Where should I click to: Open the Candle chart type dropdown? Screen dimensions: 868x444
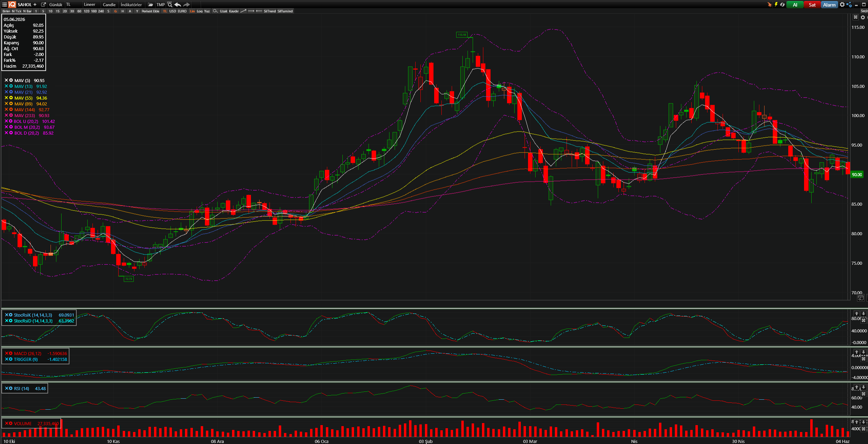(109, 4)
